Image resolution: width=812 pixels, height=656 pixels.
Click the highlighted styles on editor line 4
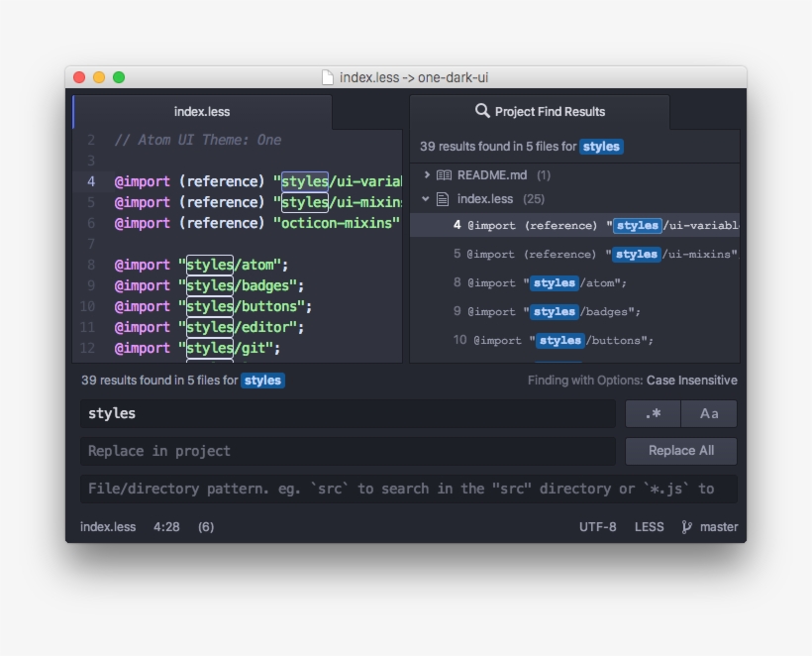click(305, 181)
